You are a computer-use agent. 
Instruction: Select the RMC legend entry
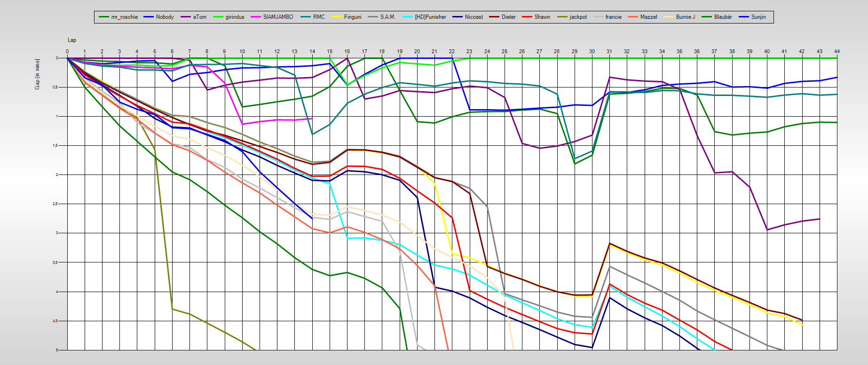pyautogui.click(x=319, y=17)
